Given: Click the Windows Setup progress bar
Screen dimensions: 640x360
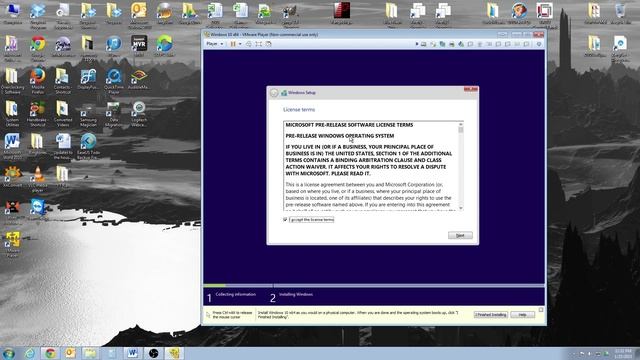Looking at the screenshot, I should (374, 285).
